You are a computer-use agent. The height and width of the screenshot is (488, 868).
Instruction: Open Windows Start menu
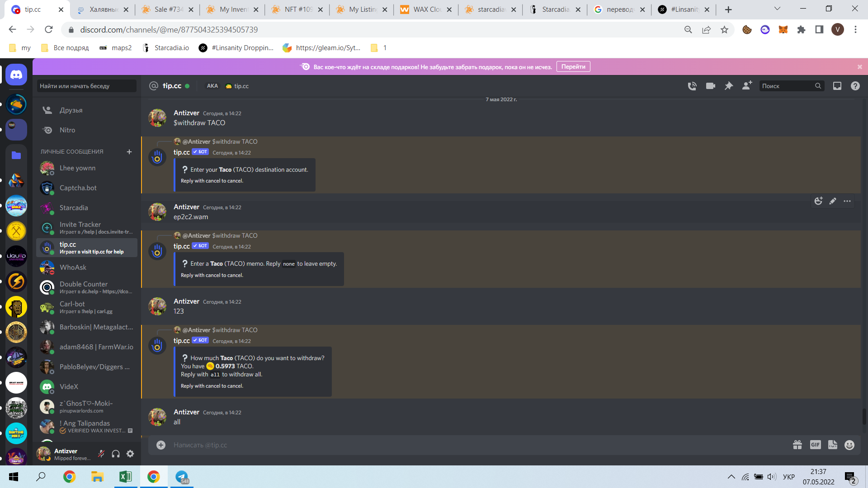click(14, 477)
